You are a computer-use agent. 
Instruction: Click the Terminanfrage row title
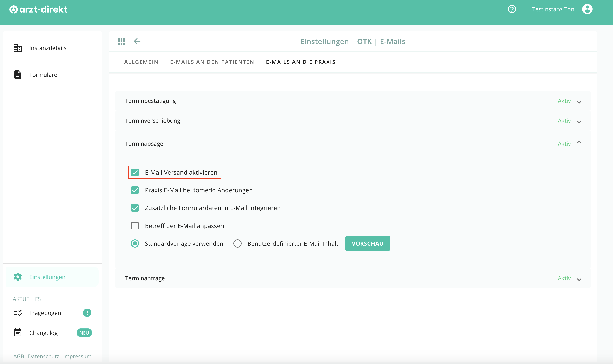tap(145, 278)
